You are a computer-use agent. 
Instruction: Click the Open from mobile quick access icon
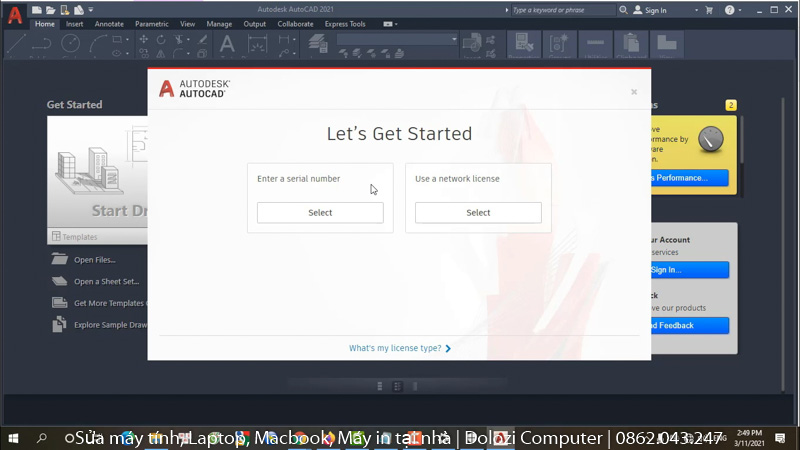pyautogui.click(x=65, y=10)
